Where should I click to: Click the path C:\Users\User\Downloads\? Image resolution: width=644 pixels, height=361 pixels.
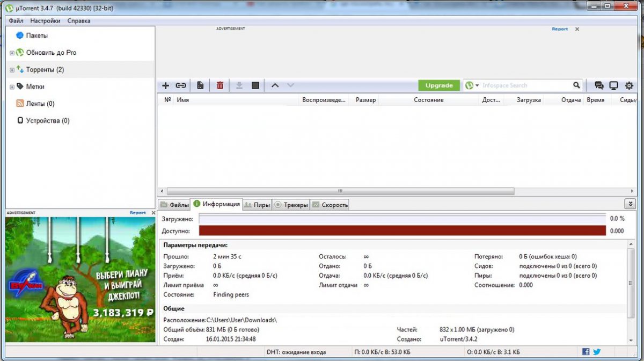point(241,320)
